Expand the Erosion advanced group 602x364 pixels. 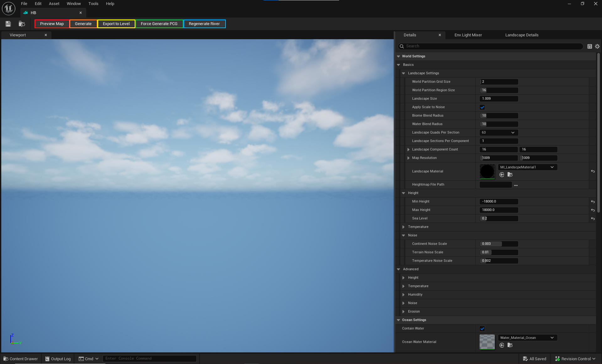tap(403, 312)
